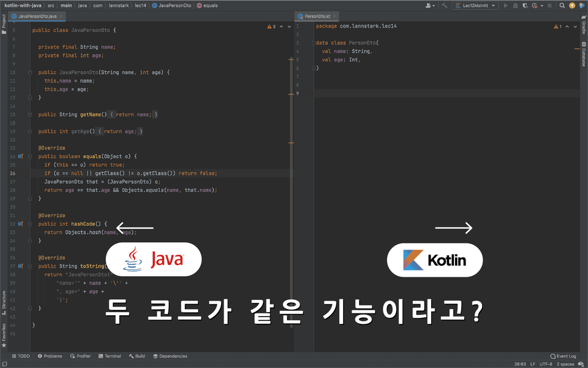Click the main breadcrumb
588x368 pixels.
pos(66,6)
